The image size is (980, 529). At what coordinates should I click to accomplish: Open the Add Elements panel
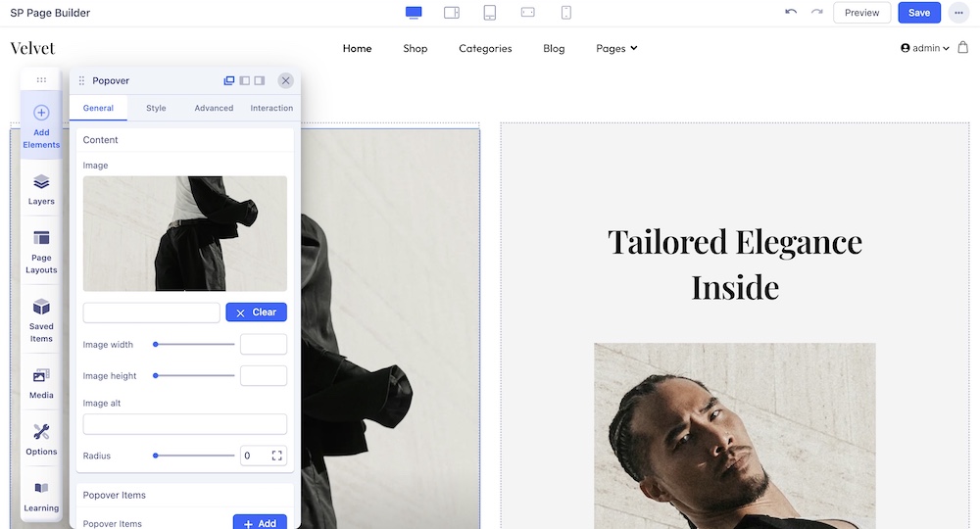point(41,126)
